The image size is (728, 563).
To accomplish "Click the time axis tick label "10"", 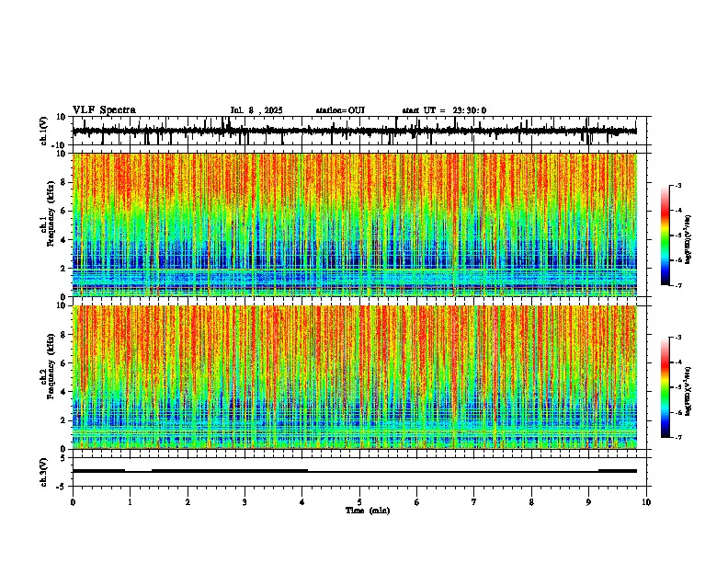I will [646, 502].
